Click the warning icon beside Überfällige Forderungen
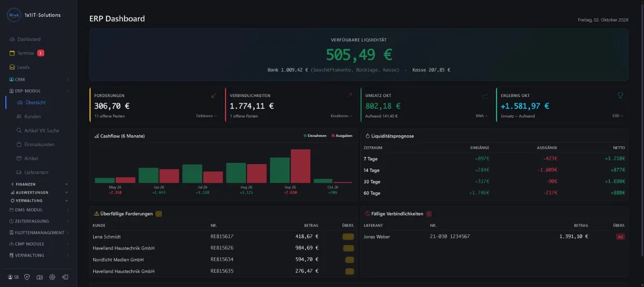Screen dimensions: 644x287 click(x=97, y=213)
